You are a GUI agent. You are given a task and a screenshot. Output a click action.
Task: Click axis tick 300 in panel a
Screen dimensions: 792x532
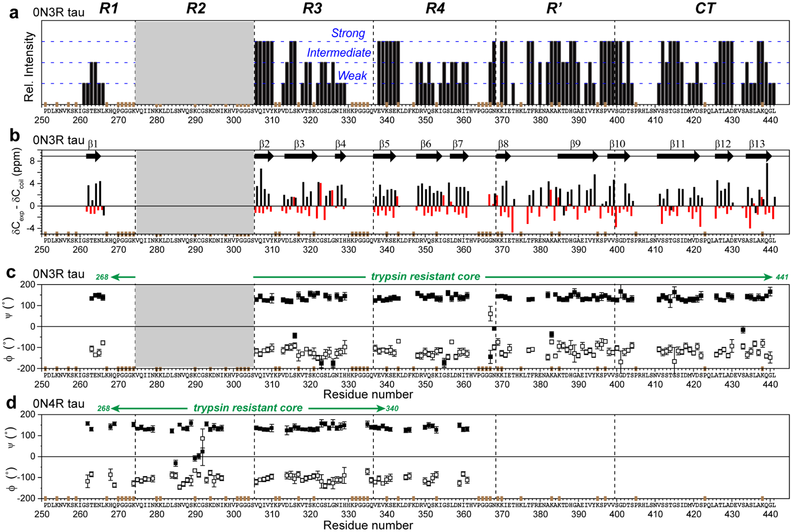click(x=234, y=120)
